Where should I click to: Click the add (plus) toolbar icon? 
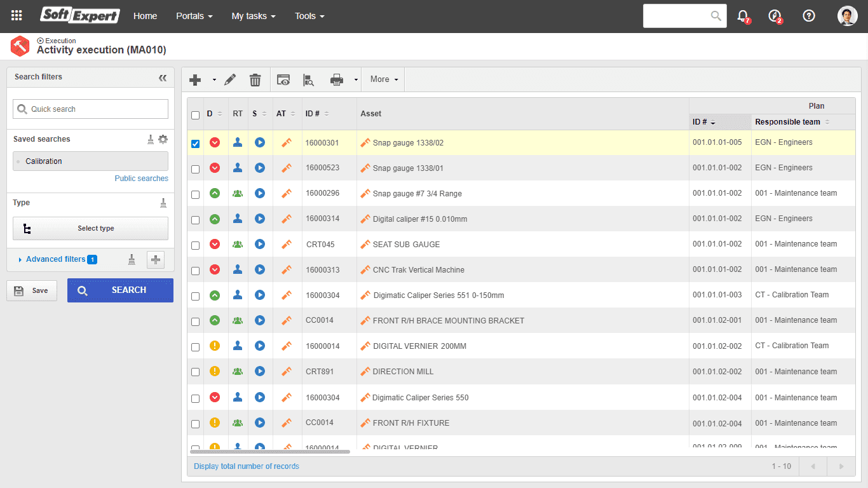(x=195, y=79)
